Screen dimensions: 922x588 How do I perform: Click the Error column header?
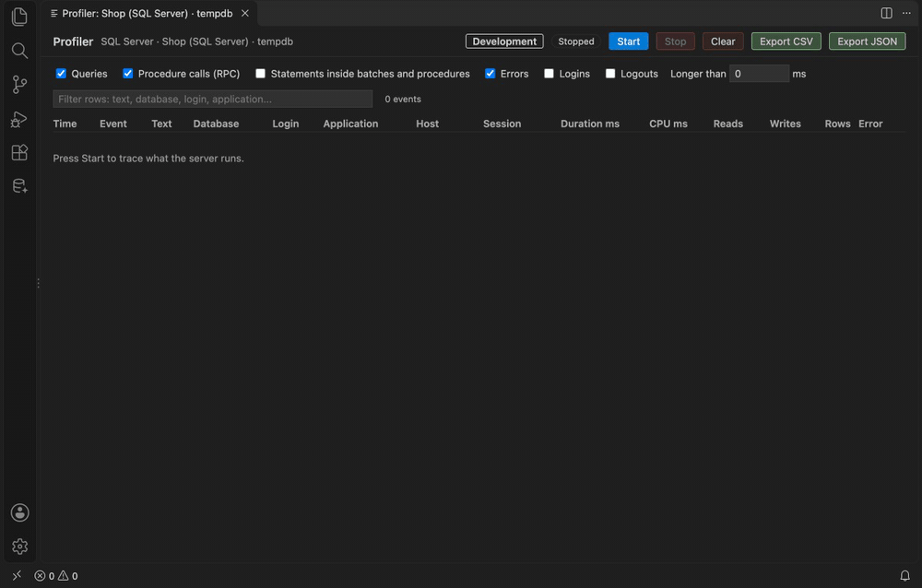(870, 123)
